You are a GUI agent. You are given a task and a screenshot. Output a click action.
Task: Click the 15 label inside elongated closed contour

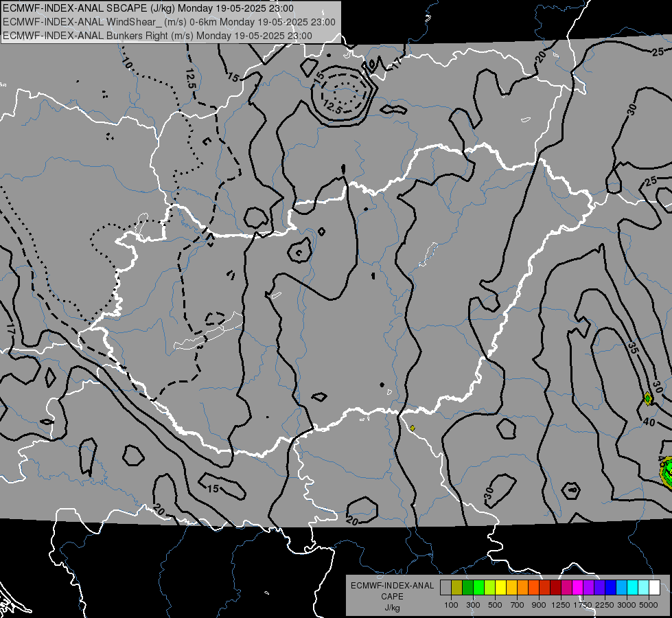(x=213, y=488)
